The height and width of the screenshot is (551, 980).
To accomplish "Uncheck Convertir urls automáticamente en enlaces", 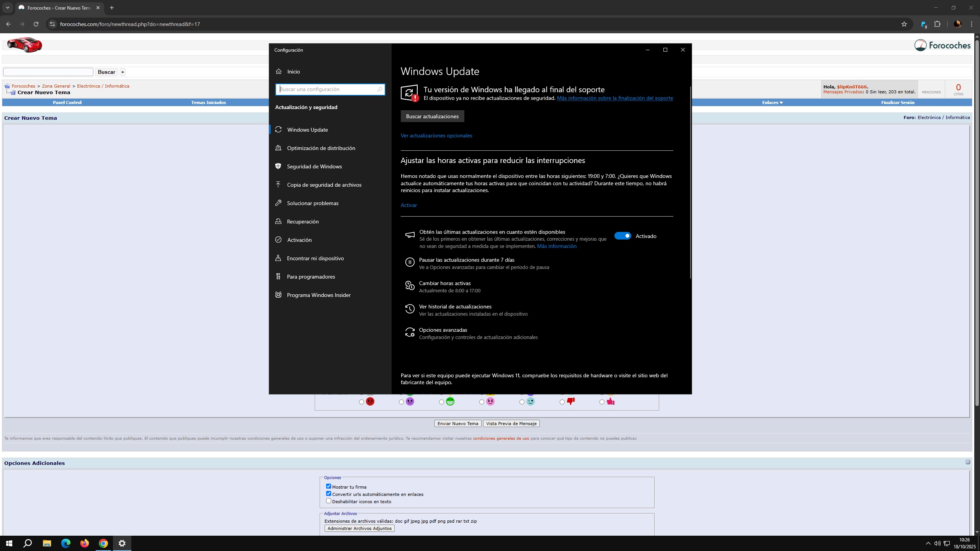I will click(328, 494).
